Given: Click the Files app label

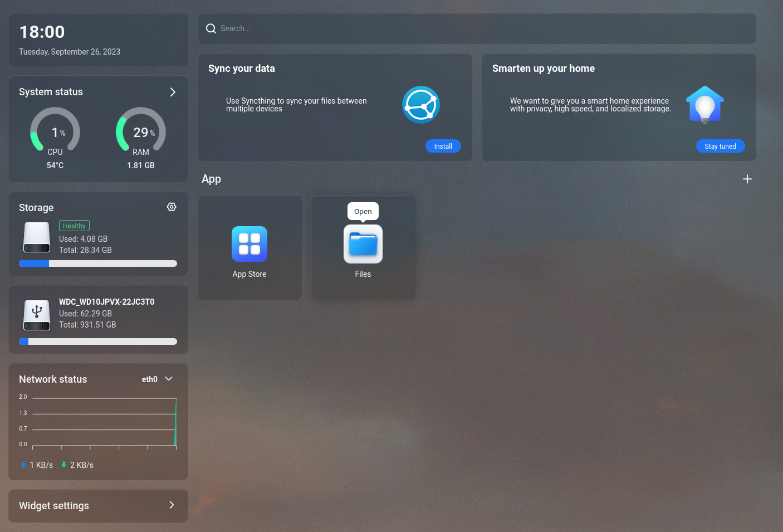Looking at the screenshot, I should tap(363, 274).
